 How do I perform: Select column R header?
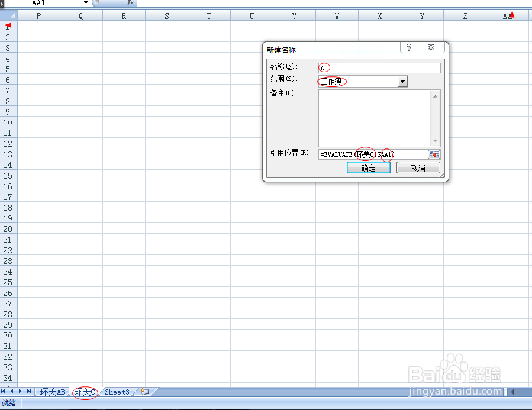pyautogui.click(x=124, y=16)
